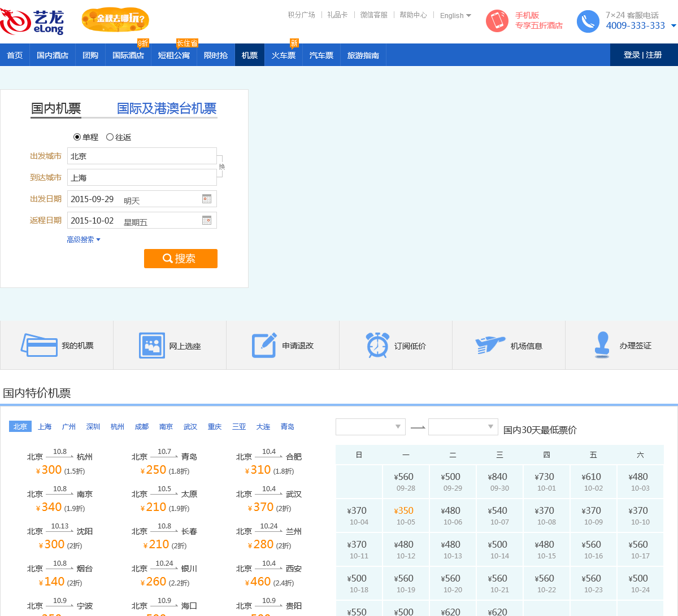Open 国内酒店 in the navigation bar

tap(53, 55)
